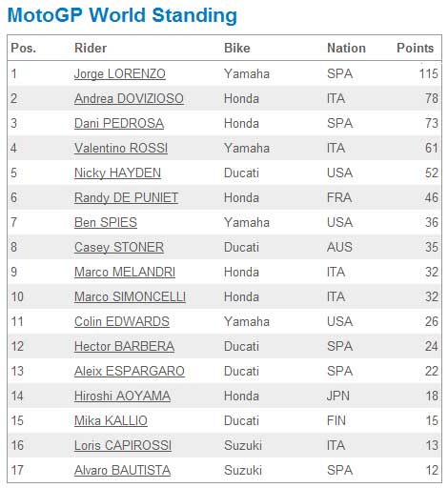448x488 pixels.
Task: Select Casey STONER rider link
Action: [119, 247]
